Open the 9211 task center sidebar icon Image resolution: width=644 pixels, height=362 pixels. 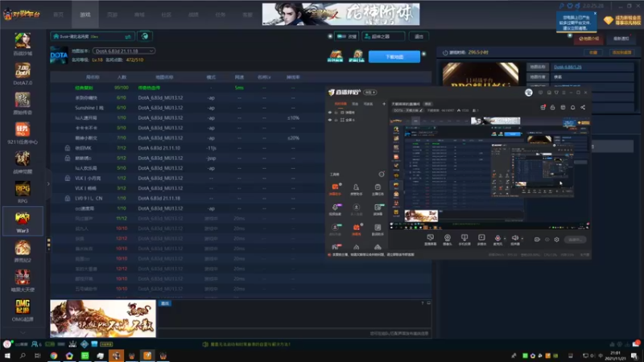click(x=23, y=133)
